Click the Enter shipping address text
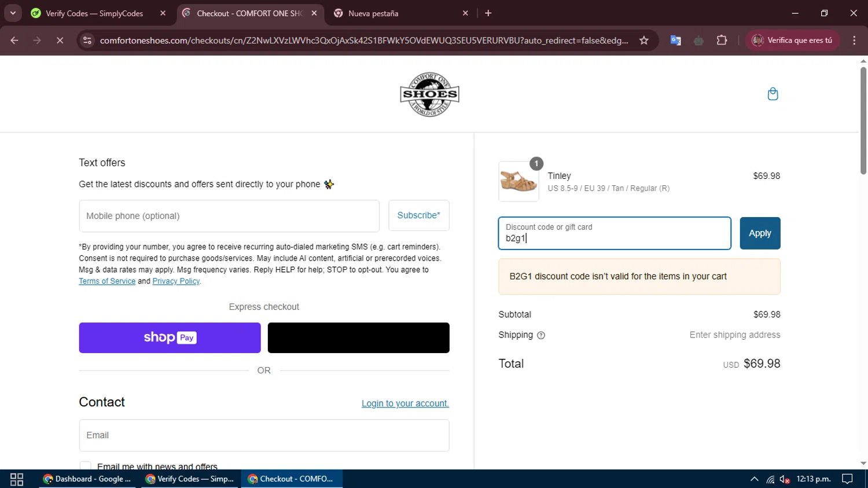The height and width of the screenshot is (488, 868). coord(735,335)
